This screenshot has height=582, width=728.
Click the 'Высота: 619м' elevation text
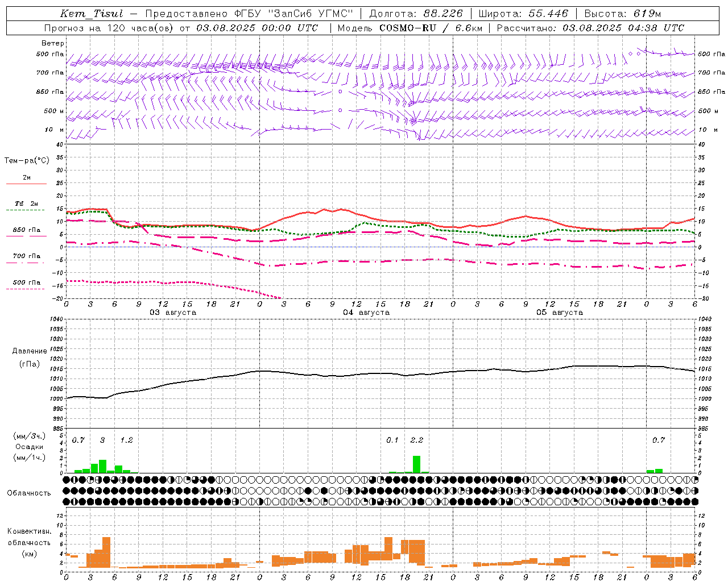coord(622,14)
